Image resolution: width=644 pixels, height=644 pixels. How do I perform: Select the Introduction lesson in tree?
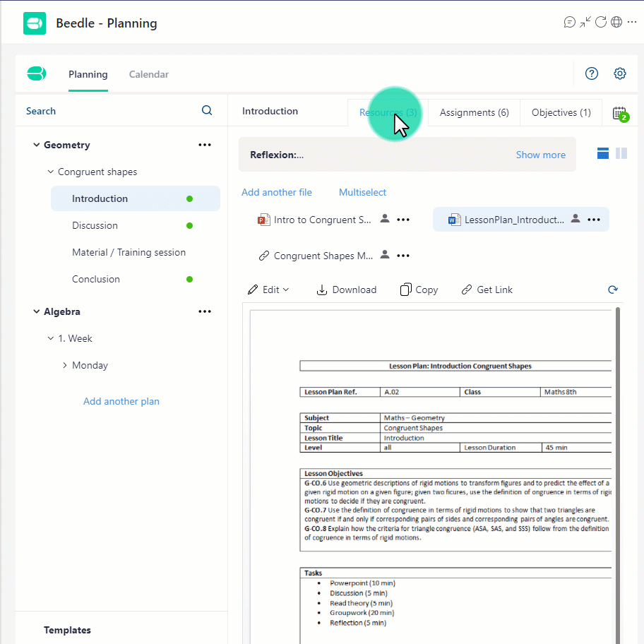tap(136, 198)
